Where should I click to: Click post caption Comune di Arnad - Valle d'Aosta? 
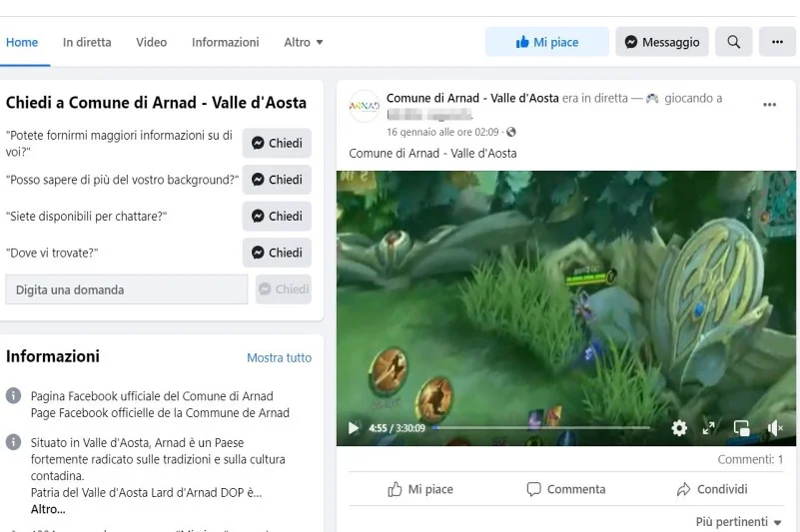[x=432, y=153]
